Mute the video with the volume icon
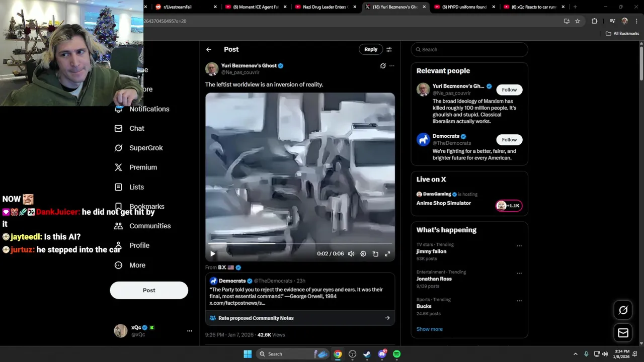The image size is (644, 362). click(351, 254)
